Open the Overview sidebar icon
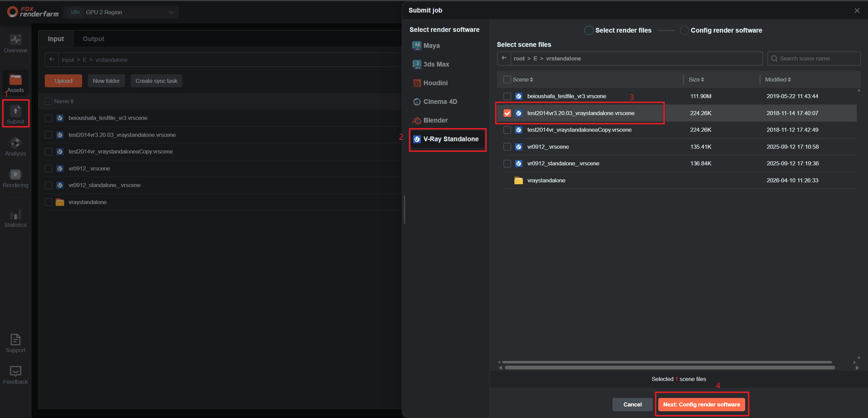Image resolution: width=868 pixels, height=418 pixels. (x=15, y=40)
